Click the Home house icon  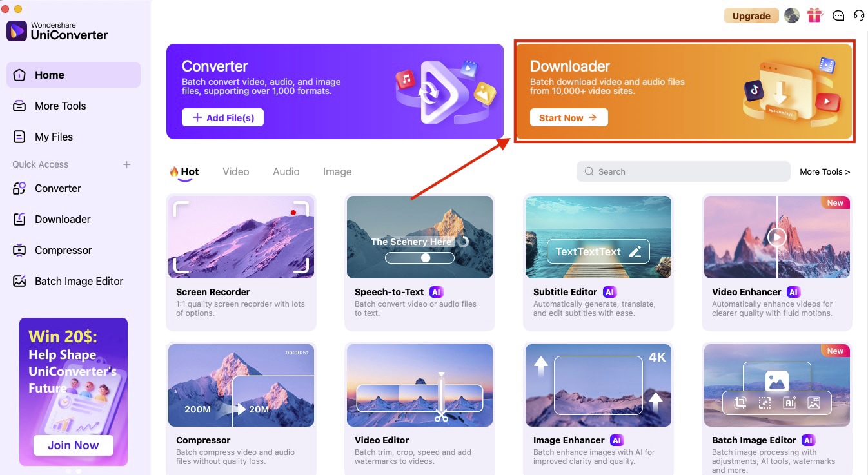pos(20,75)
